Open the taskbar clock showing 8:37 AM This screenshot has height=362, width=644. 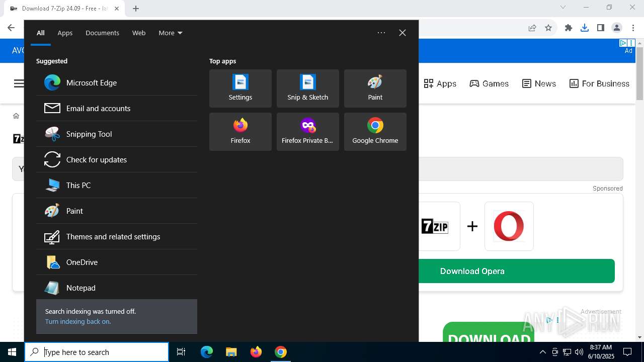pos(601,352)
